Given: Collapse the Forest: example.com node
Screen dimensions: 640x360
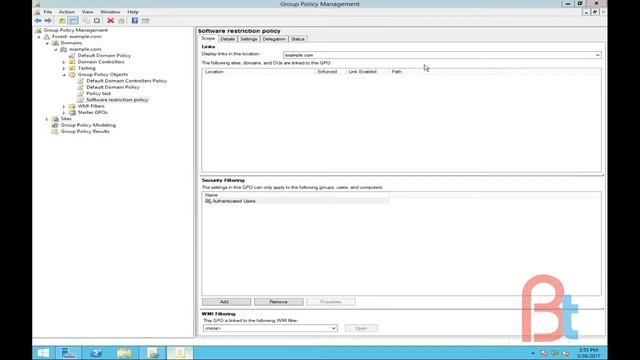Looking at the screenshot, I should pos(39,37).
